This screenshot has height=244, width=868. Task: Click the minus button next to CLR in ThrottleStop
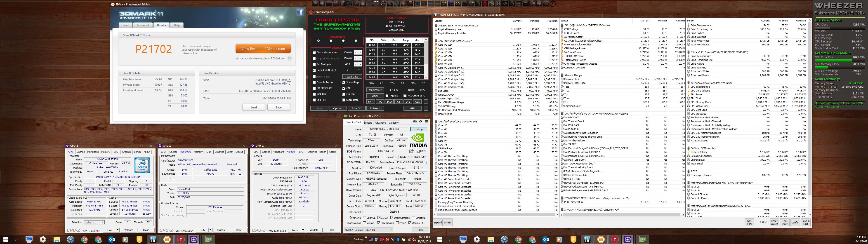(426, 101)
